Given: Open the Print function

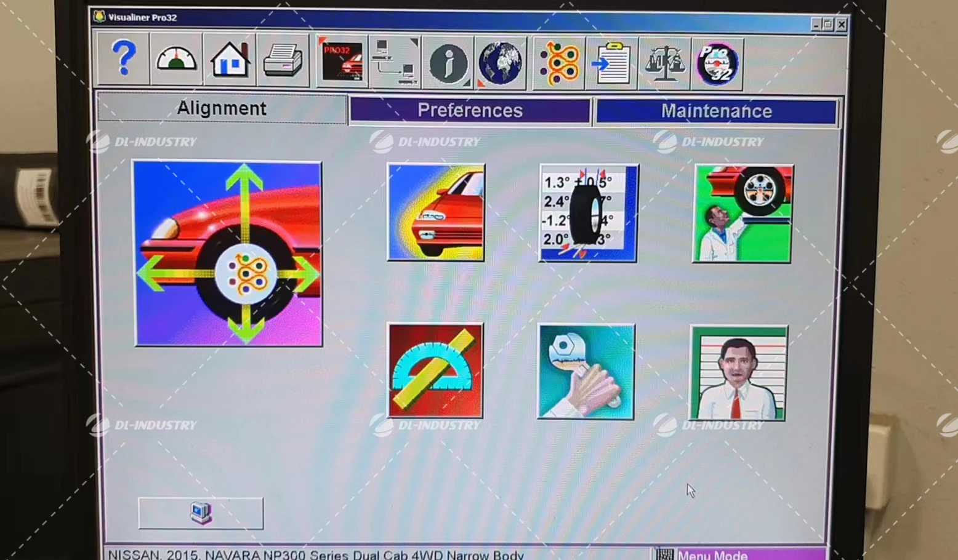Looking at the screenshot, I should click(283, 60).
